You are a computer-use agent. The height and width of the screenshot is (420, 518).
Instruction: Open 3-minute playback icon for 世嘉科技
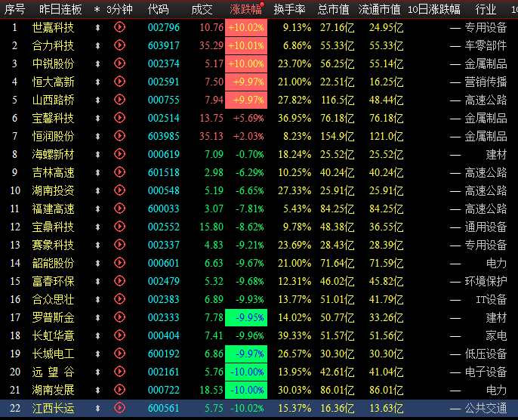119,27
